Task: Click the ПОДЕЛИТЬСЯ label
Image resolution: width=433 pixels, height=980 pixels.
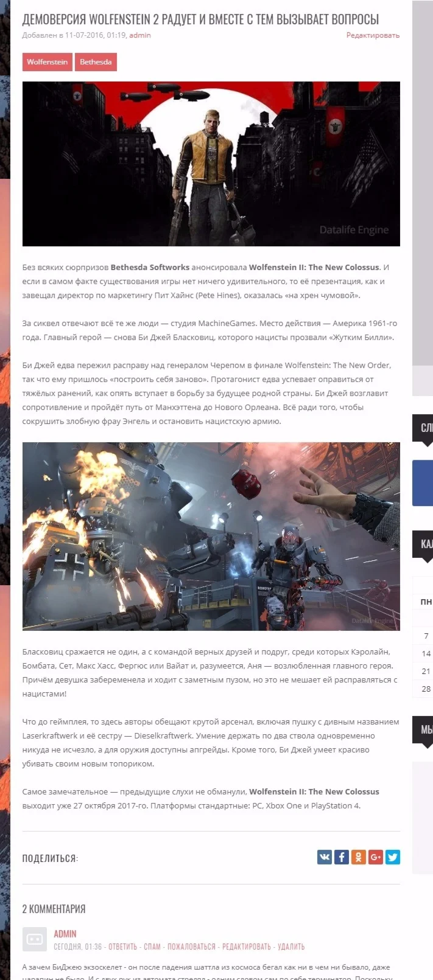Action: click(x=50, y=858)
